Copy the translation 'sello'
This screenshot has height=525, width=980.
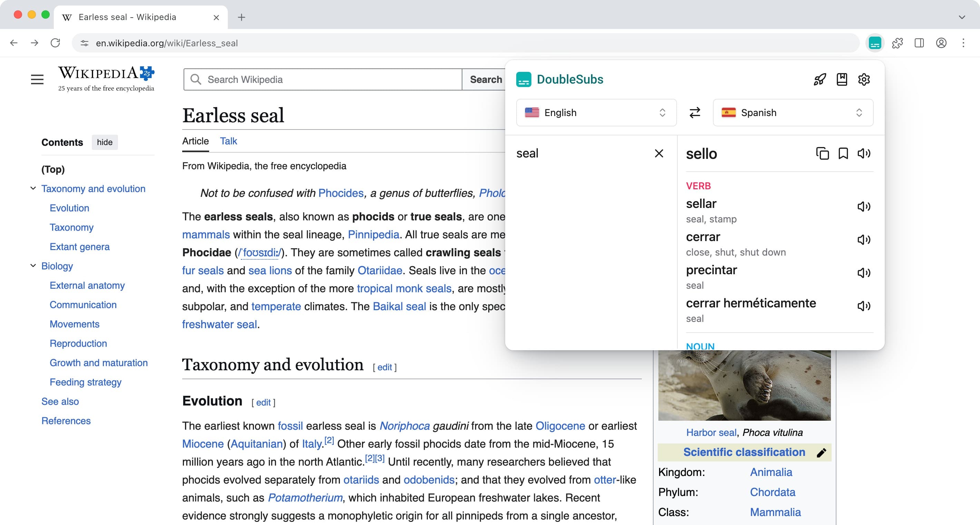(x=822, y=153)
